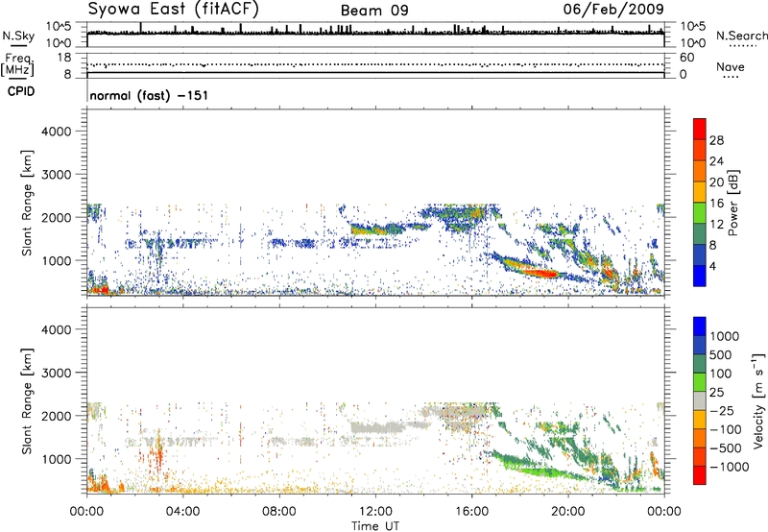
Task: Click the 'normal (fast) -151' mode text
Action: 149,95
